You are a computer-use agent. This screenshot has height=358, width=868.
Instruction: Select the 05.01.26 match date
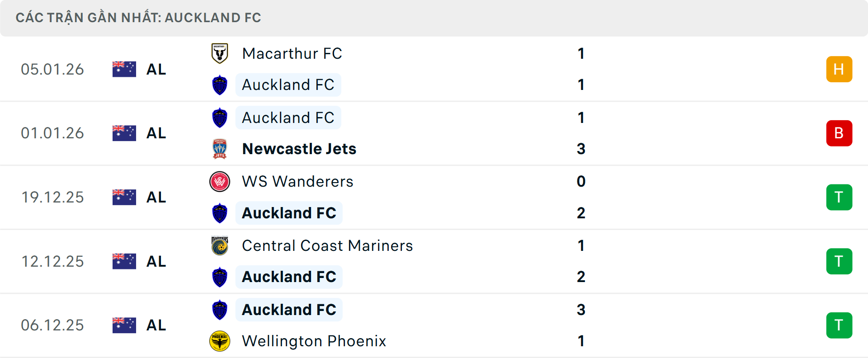point(52,69)
